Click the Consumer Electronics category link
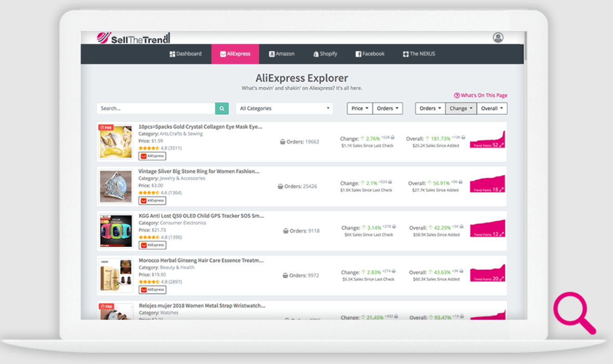Viewport: 613px width, 364px height. tap(183, 223)
